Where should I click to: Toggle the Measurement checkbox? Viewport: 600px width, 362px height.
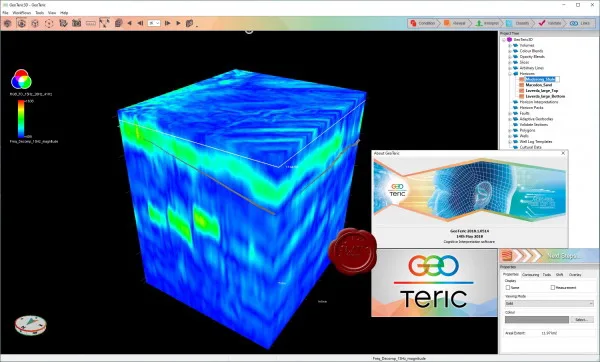click(x=553, y=287)
